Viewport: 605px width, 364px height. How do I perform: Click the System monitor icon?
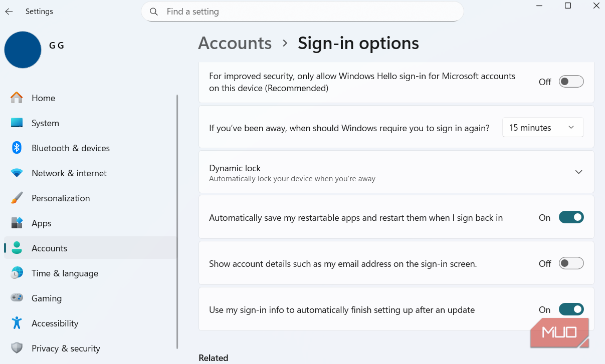click(17, 123)
